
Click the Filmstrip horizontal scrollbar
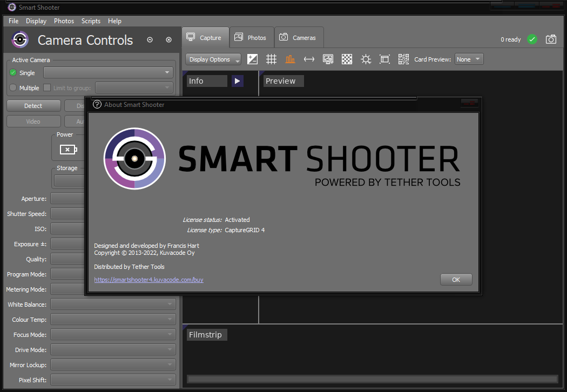coord(372,379)
